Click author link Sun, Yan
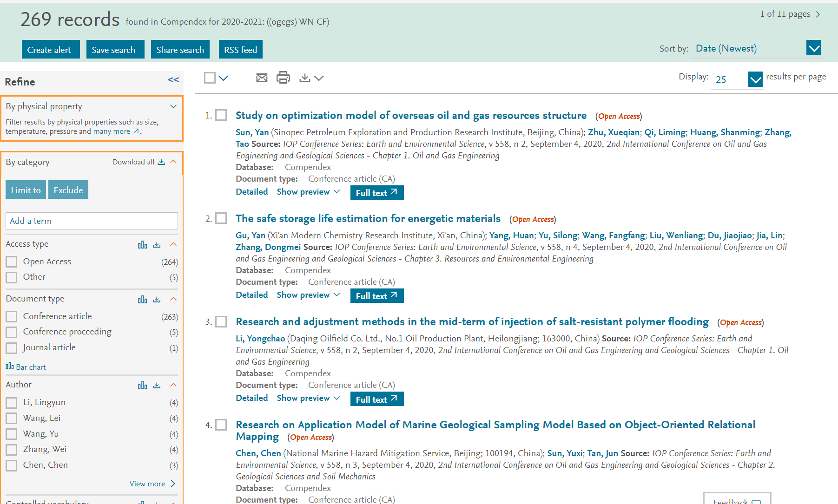 click(x=252, y=132)
